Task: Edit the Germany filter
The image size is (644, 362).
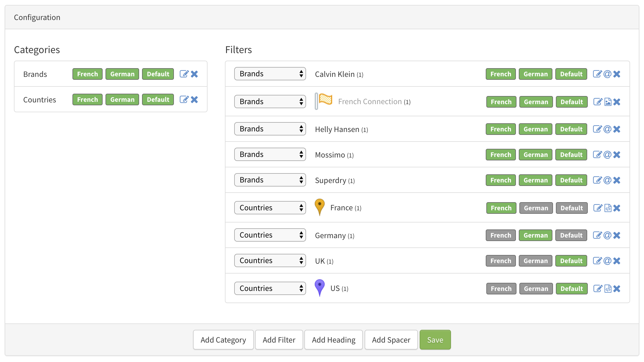Action: (597, 235)
